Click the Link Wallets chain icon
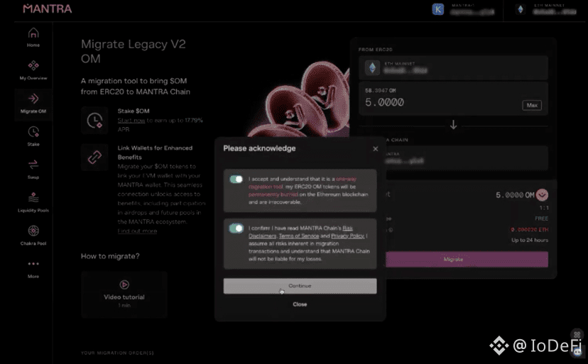Viewport: 588px width, 364px height. (94, 157)
